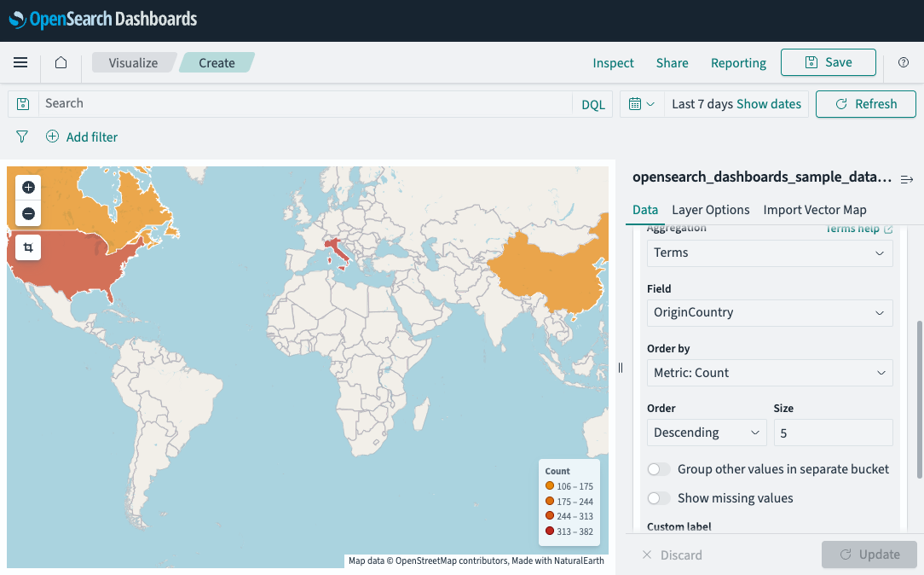Screen dimensions: 924x575
Task: Open help menu question mark icon
Action: (x=904, y=62)
